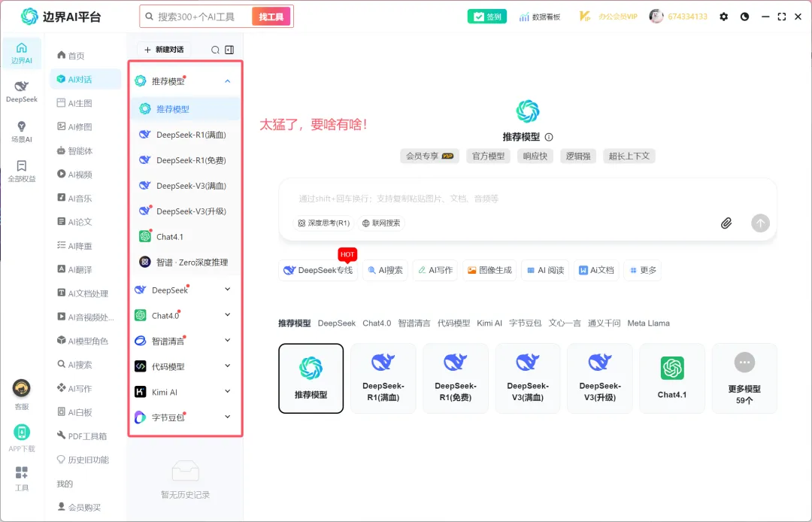Open 图像生成 shortcut
The height and width of the screenshot is (522, 812).
[x=489, y=270]
